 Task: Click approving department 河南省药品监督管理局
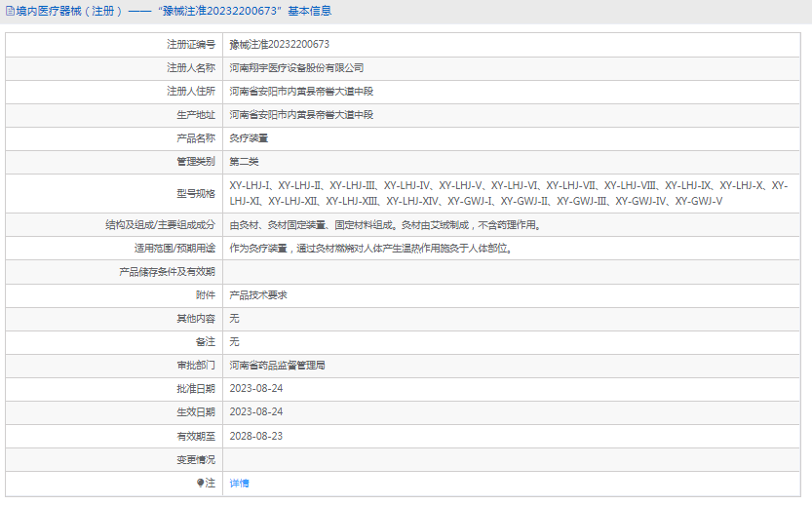pos(278,366)
